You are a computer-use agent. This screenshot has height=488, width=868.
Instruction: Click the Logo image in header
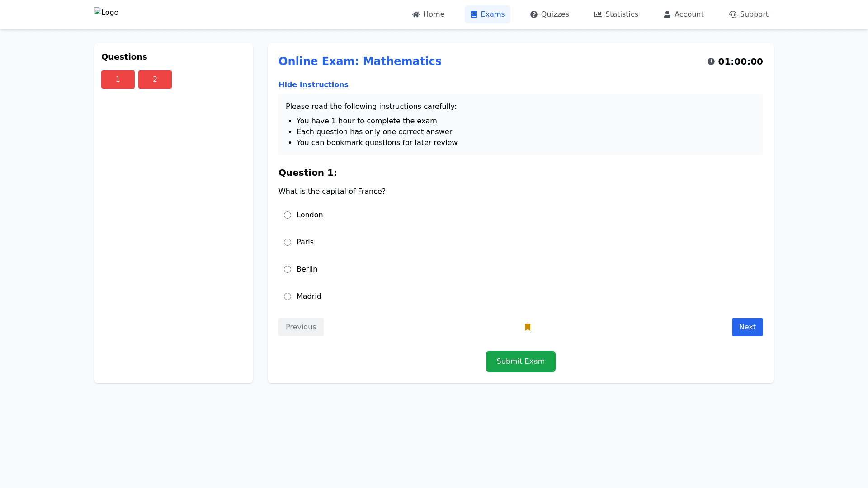coord(106,13)
